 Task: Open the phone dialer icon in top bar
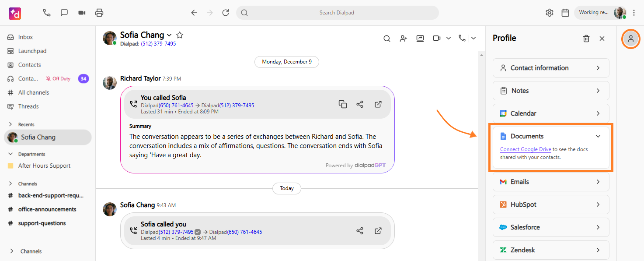pyautogui.click(x=47, y=13)
